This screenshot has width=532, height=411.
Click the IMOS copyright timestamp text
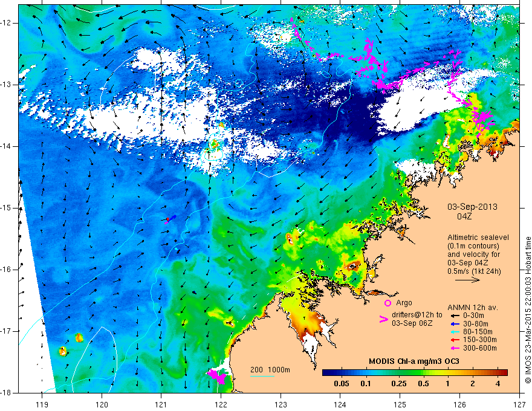click(x=528, y=310)
